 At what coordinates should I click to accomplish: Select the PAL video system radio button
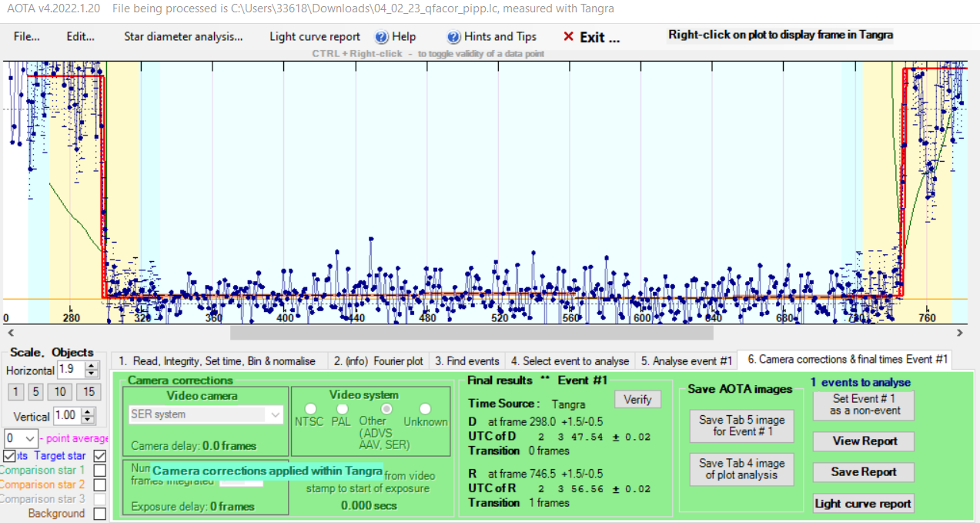342,409
